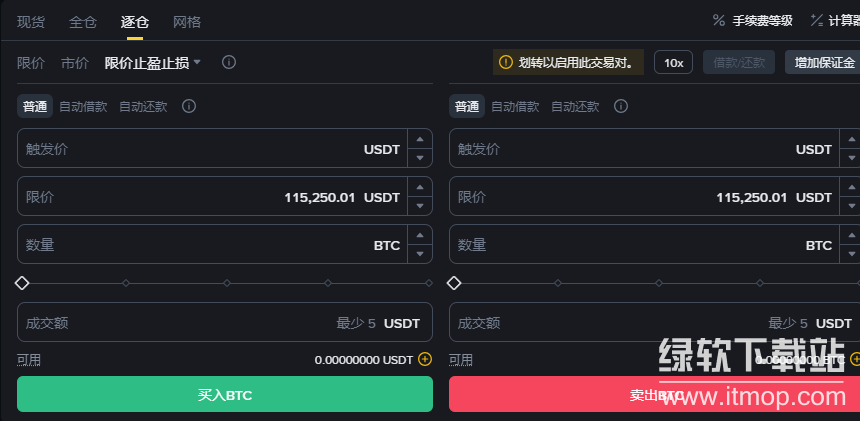This screenshot has height=421, width=860.
Task: Click the 增加保证金 button
Action: click(823, 63)
